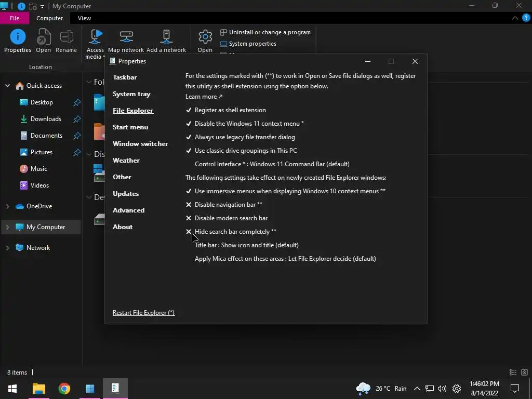
Task: Click Uninstall or change a program
Action: 265,32
